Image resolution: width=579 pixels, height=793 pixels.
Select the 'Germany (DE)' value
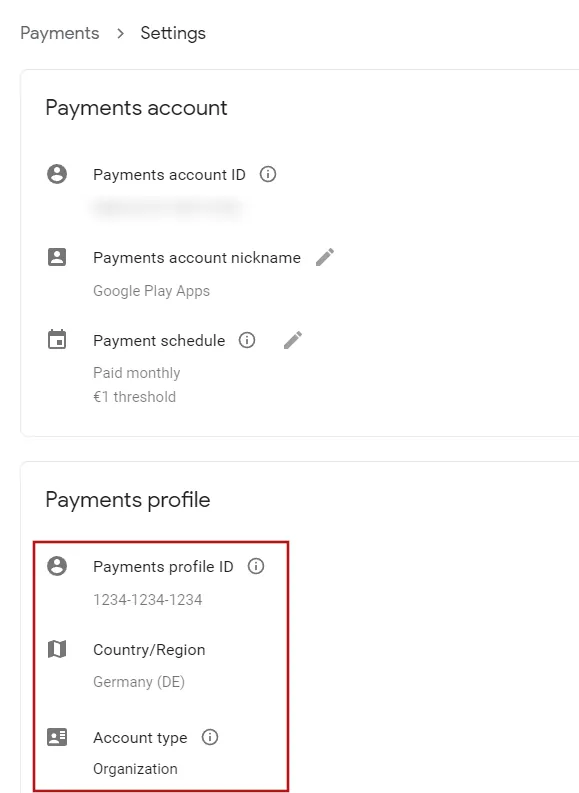coord(139,682)
